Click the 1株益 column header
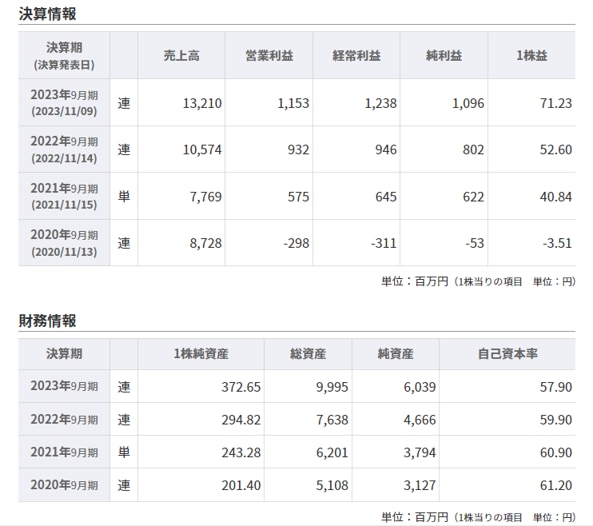 pos(532,56)
